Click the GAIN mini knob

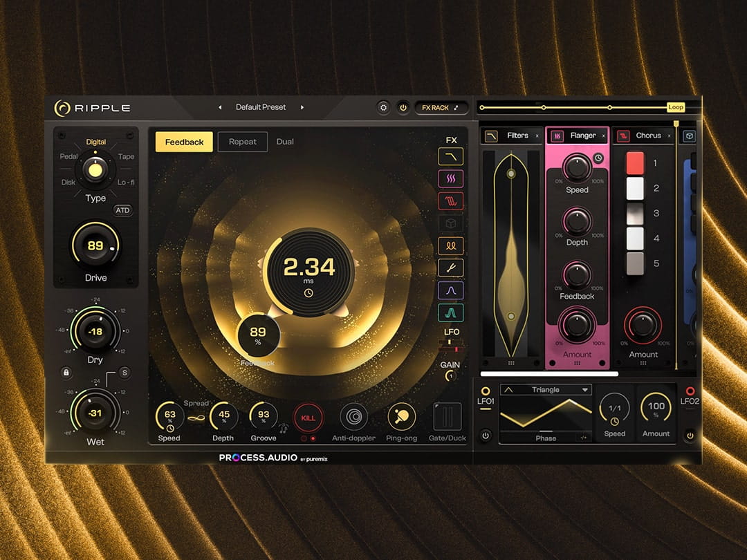coord(450,376)
